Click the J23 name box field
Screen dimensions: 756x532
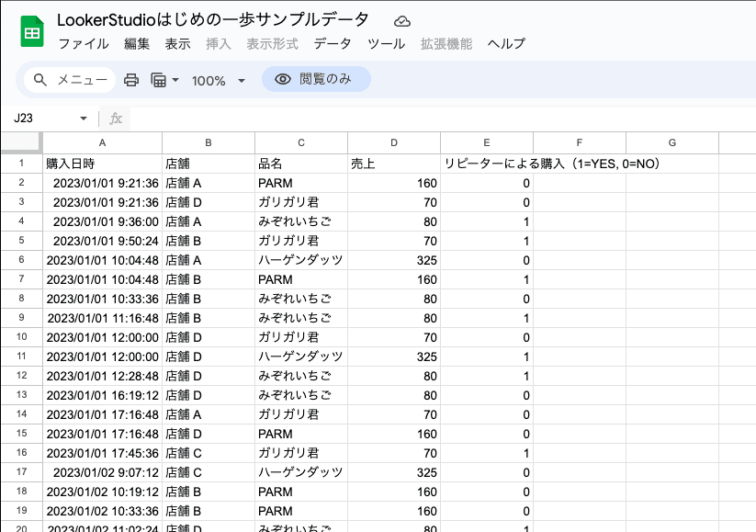(x=41, y=119)
